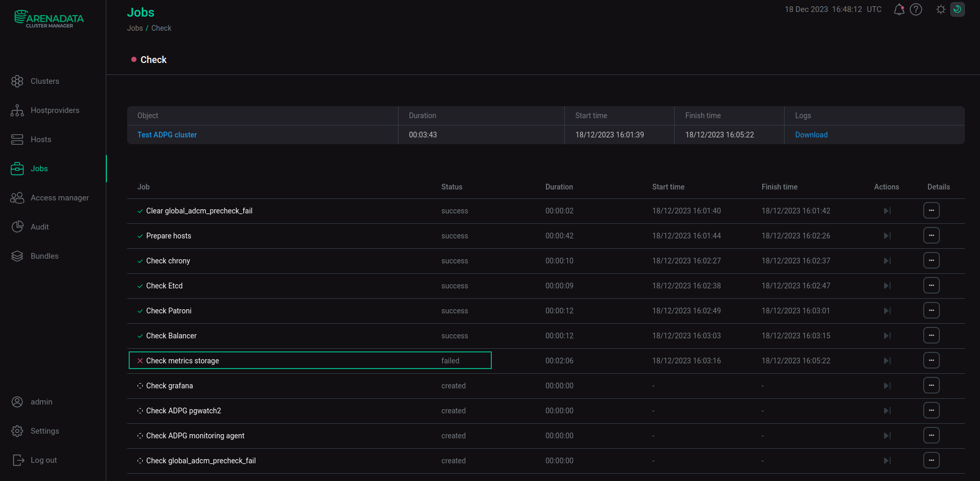This screenshot has height=481, width=980.
Task: Select the Check Balancer job name
Action: (171, 336)
